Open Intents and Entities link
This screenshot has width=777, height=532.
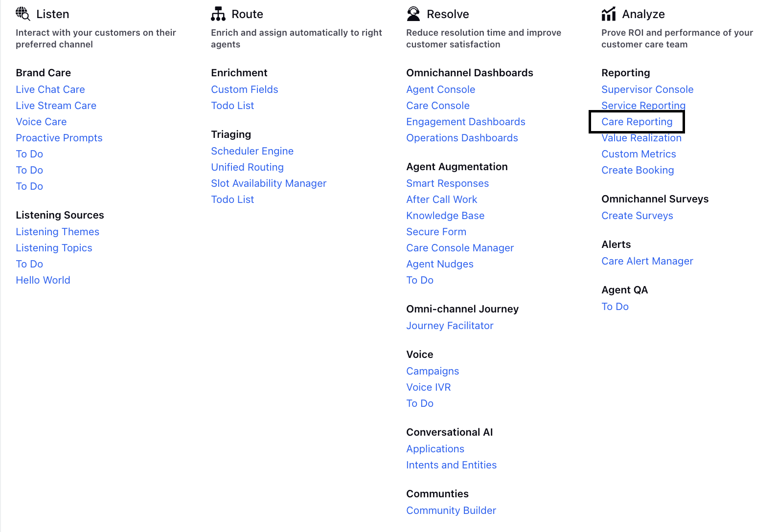[451, 465]
